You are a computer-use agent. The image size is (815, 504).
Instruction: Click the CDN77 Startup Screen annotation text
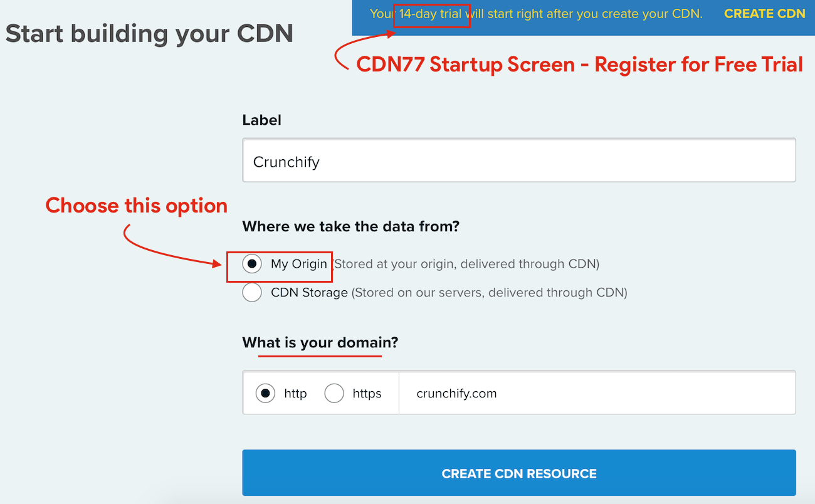coord(580,65)
